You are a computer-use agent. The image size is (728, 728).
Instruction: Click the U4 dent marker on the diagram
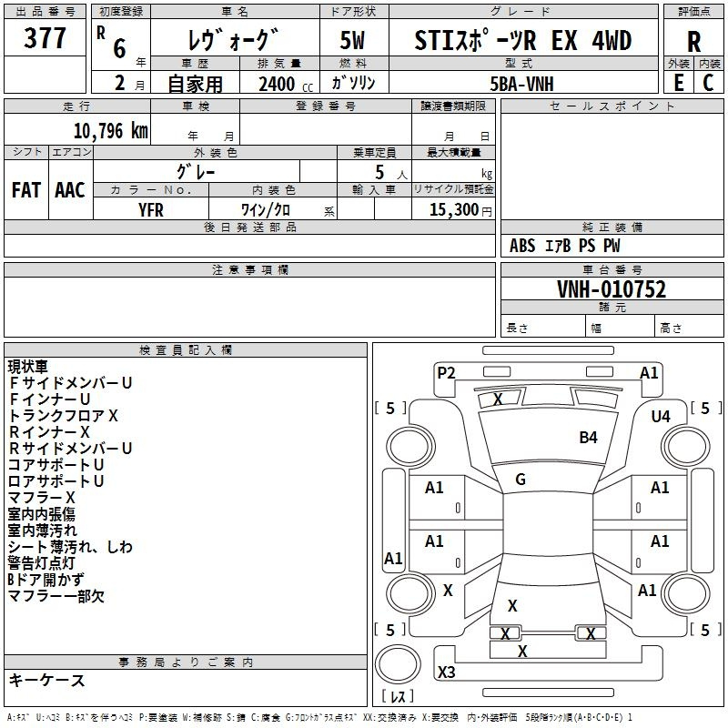point(661,416)
